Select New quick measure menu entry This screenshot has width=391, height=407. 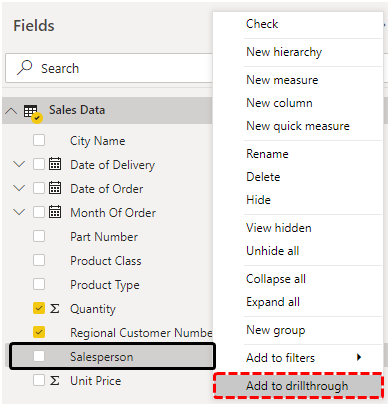pyautogui.click(x=297, y=126)
